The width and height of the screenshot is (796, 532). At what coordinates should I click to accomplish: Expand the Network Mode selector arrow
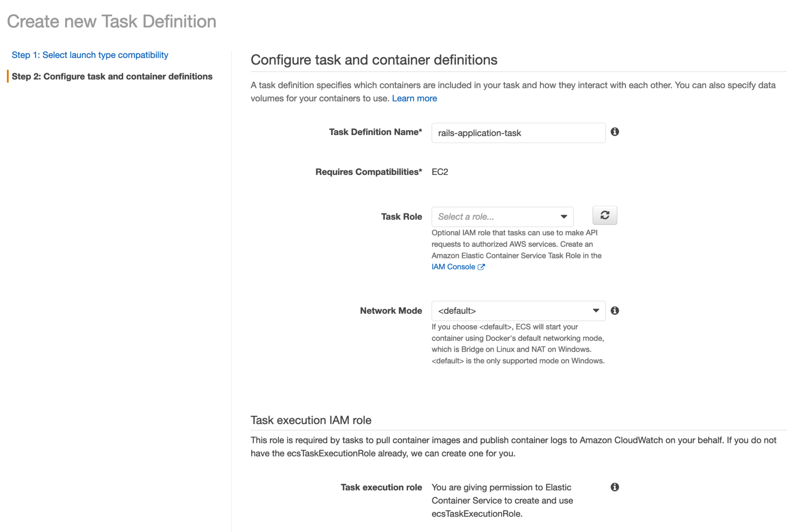(595, 310)
